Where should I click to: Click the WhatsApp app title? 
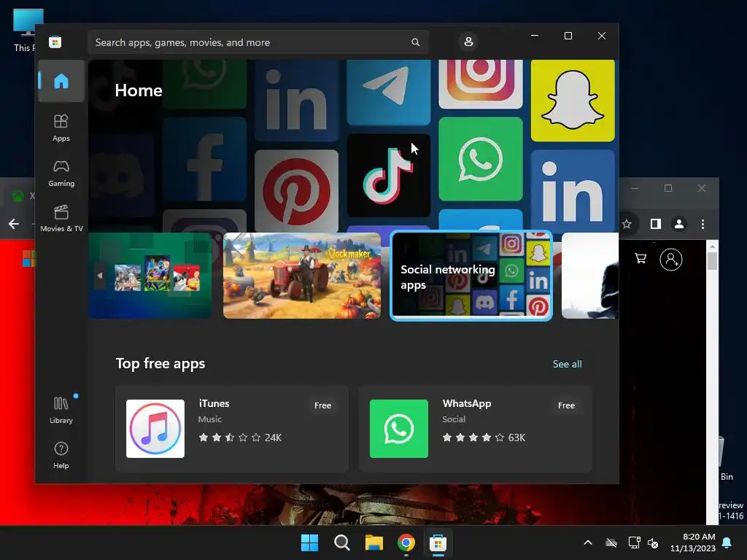[466, 403]
